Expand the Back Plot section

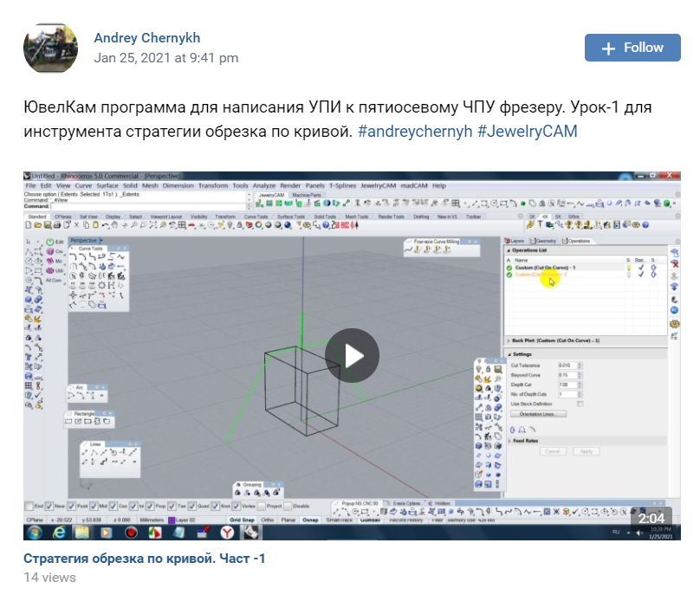click(509, 340)
